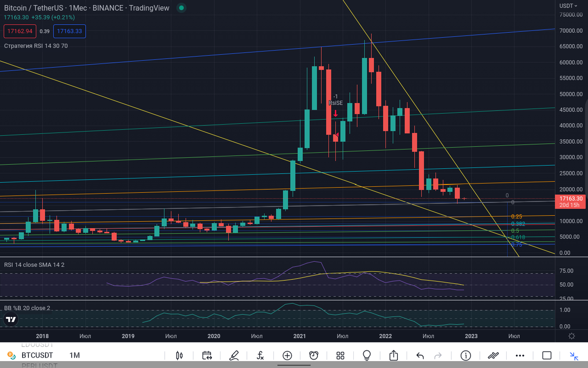Share the chart using the share icon
588x368 pixels.
393,355
